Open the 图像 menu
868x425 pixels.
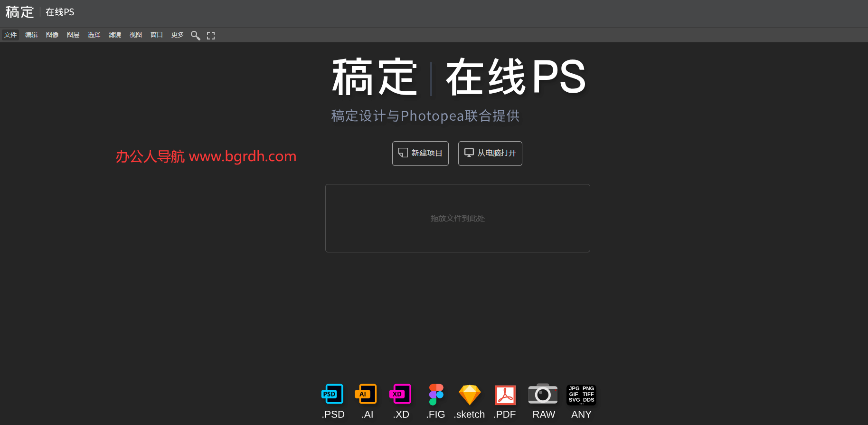52,35
